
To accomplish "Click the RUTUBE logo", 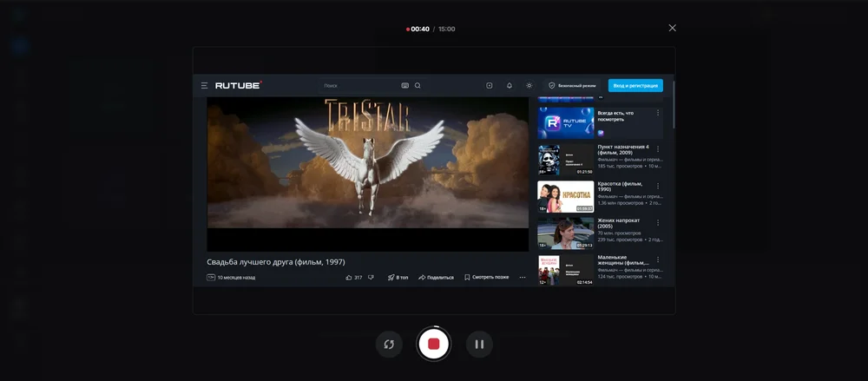I will (x=238, y=86).
